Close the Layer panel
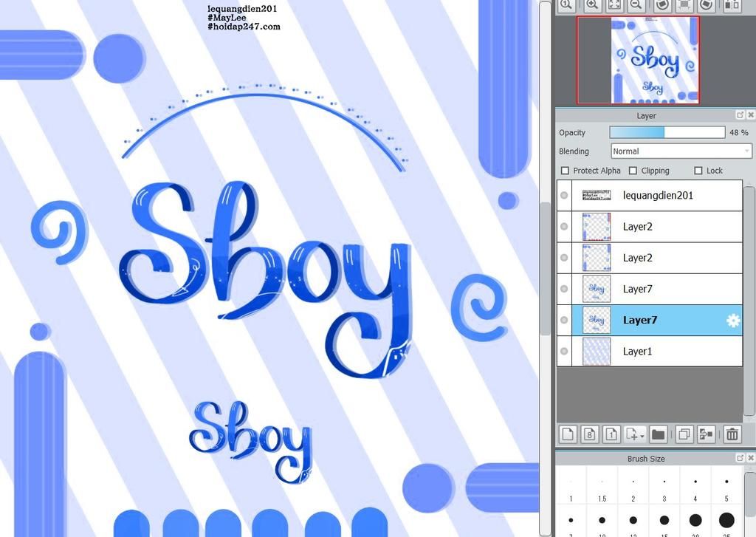The height and width of the screenshot is (537, 756). point(751,114)
